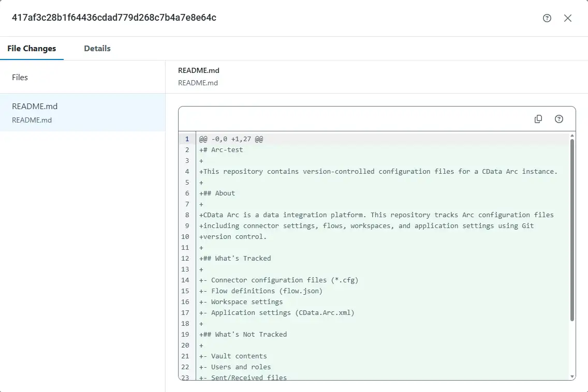This screenshot has width=588, height=392.
Task: Click the line '+- Application settings (CData.Arc.xml)'
Action: pyautogui.click(x=277, y=313)
